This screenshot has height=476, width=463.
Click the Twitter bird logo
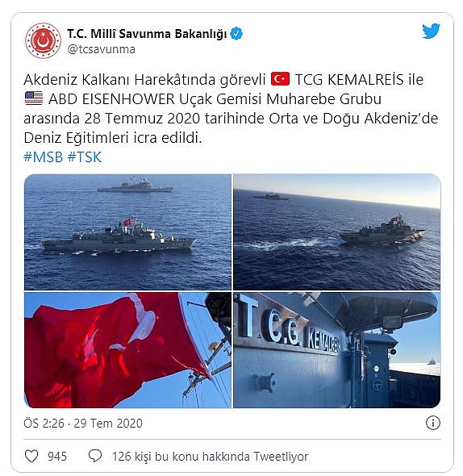coord(431,31)
